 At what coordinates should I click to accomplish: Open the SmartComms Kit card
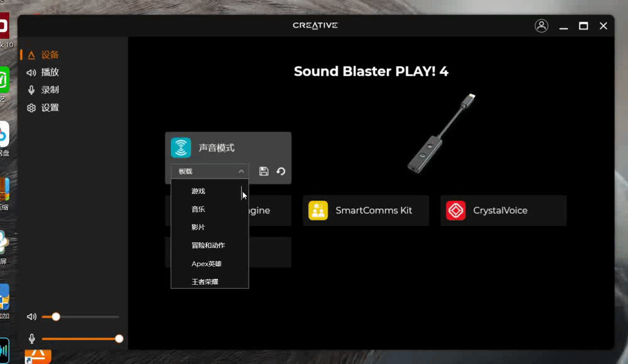(x=365, y=211)
